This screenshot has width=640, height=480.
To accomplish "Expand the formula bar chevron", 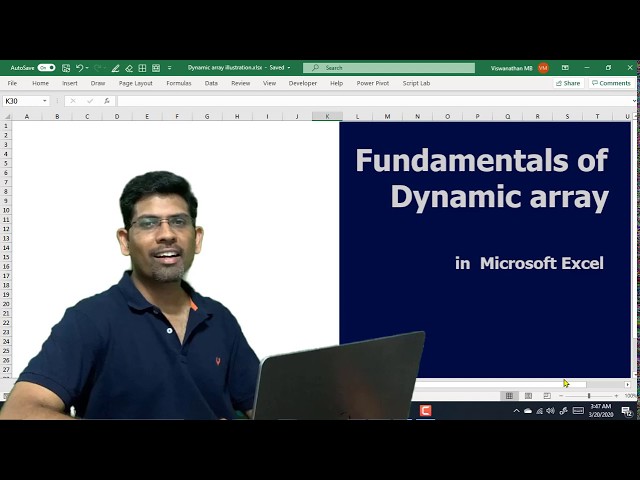I will pyautogui.click(x=634, y=101).
